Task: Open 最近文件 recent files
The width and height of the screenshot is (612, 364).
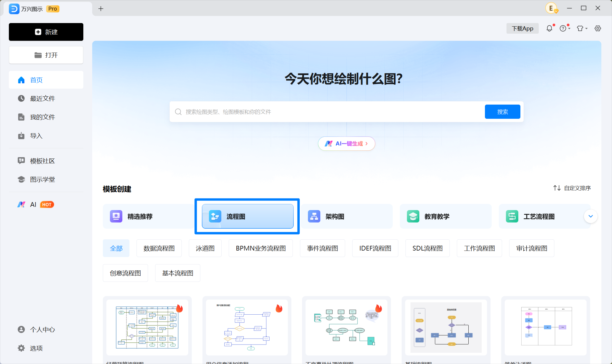Action: pos(46,98)
